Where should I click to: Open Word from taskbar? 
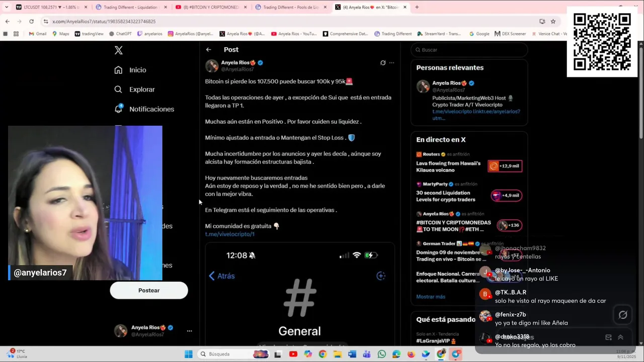coord(352,354)
